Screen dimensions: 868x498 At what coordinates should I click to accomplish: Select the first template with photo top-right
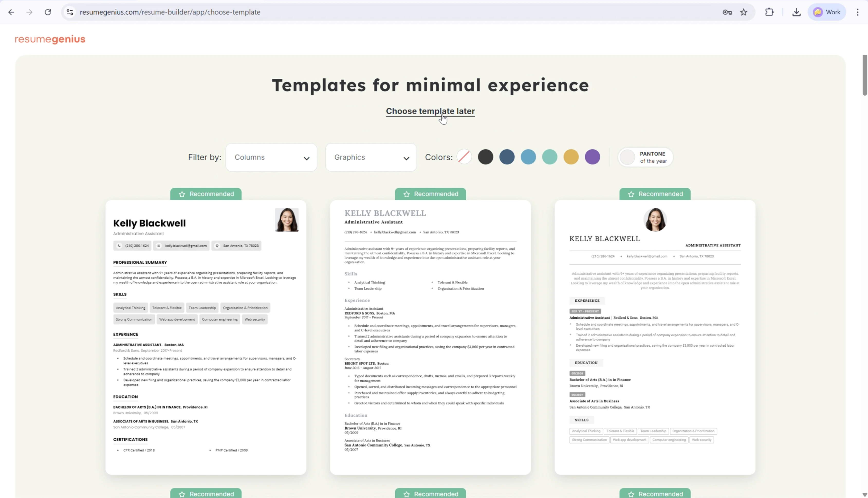point(206,337)
